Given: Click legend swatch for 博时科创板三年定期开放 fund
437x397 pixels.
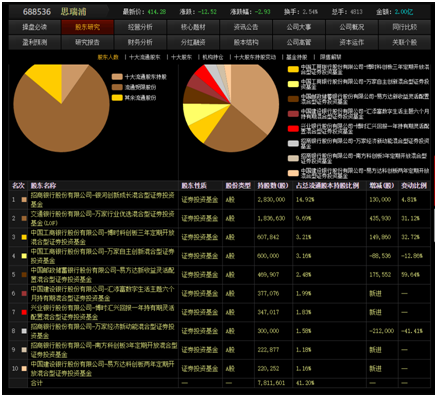Looking at the screenshot, I should [x=293, y=69].
